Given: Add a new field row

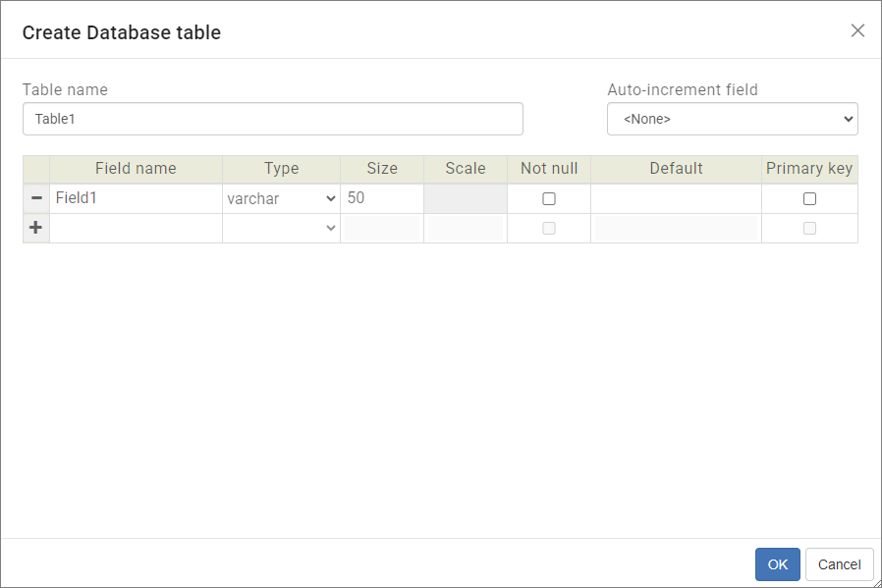Looking at the screenshot, I should (35, 228).
